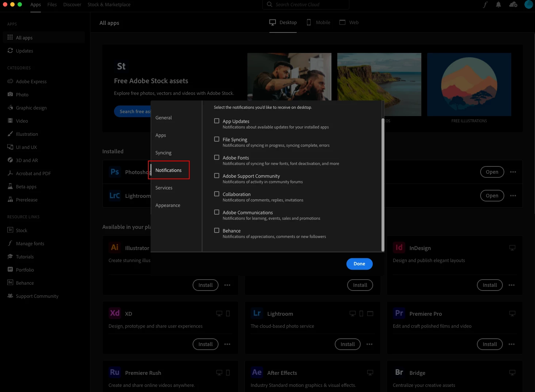This screenshot has height=392, width=535.
Task: Enable Adobe Communications checkbox
Action: (217, 212)
